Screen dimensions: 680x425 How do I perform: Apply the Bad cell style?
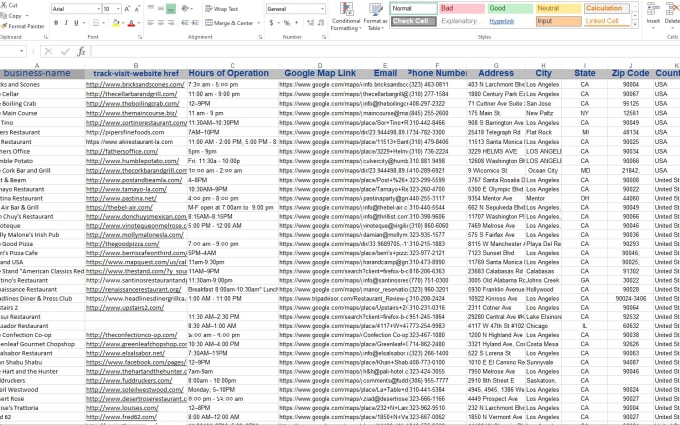(462, 8)
